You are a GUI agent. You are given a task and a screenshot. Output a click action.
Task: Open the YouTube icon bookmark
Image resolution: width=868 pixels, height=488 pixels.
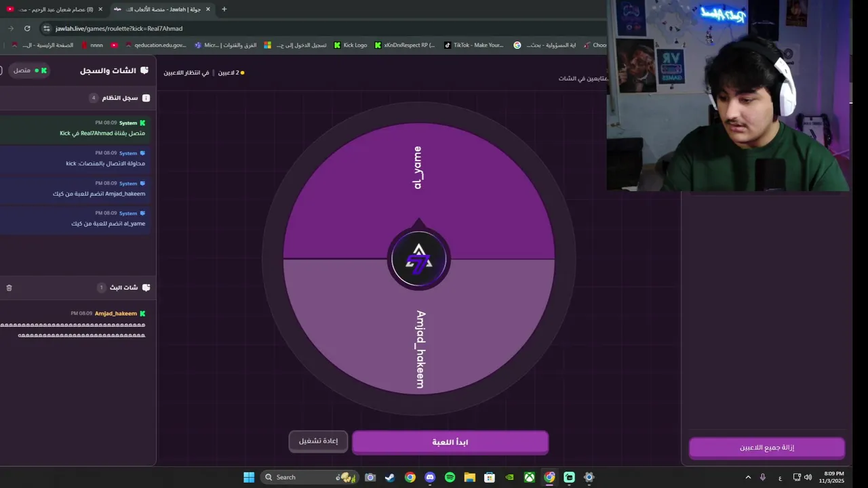[114, 45]
